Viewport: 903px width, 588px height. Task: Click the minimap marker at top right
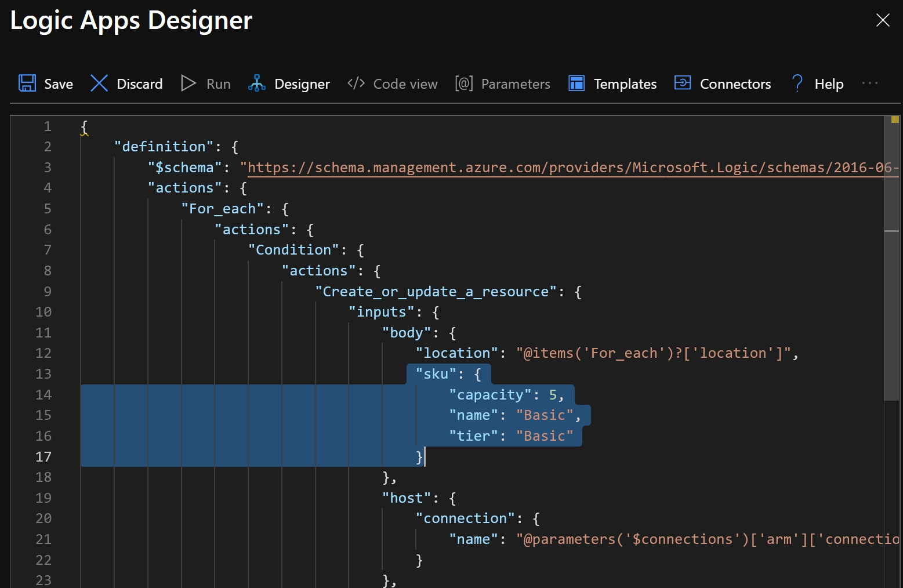pos(894,119)
